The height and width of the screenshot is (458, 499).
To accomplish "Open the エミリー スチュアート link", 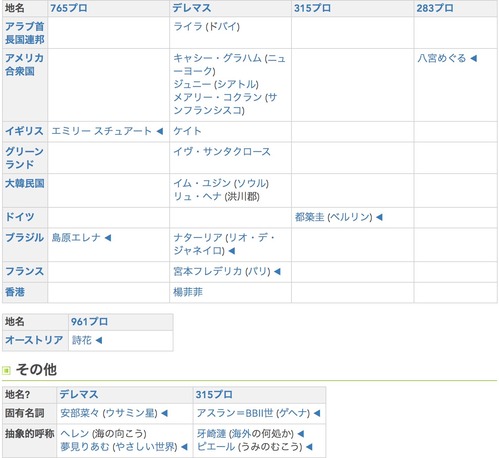I will (102, 131).
